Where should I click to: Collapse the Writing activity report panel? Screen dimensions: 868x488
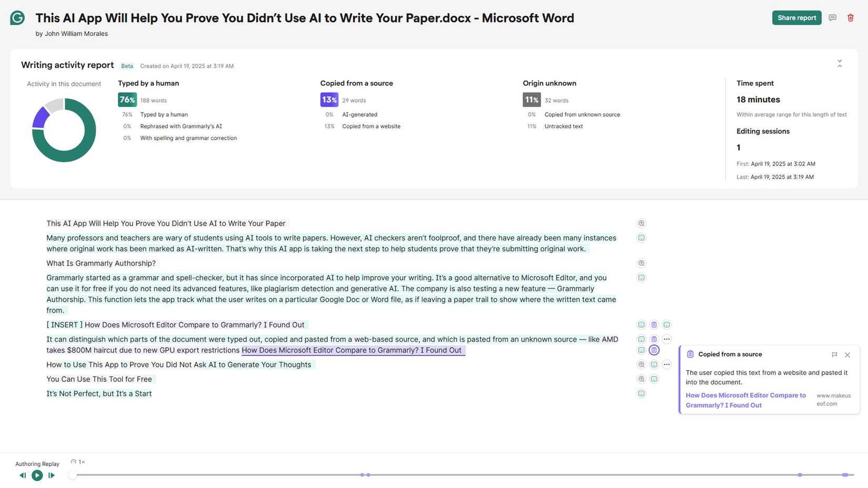(x=840, y=64)
